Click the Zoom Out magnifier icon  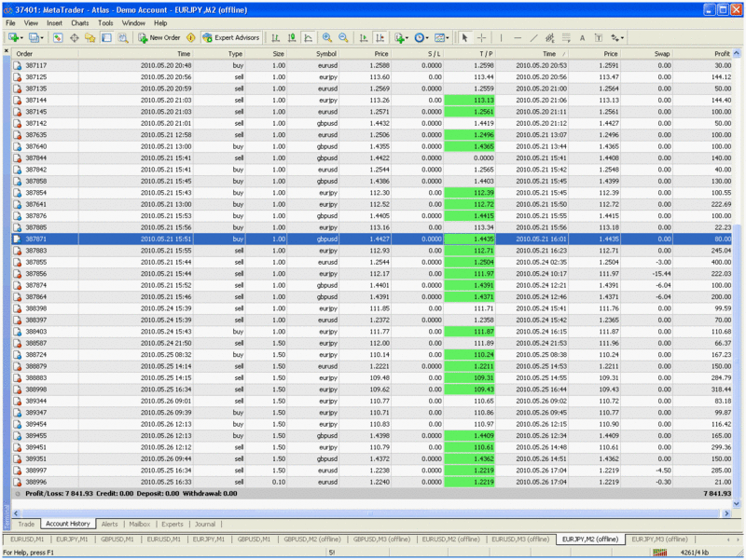point(343,38)
